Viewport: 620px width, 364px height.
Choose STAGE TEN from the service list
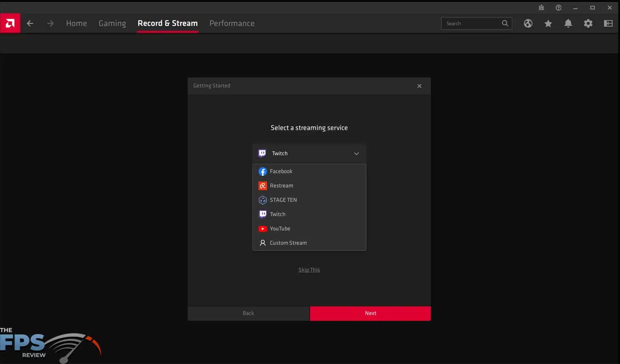(309, 200)
